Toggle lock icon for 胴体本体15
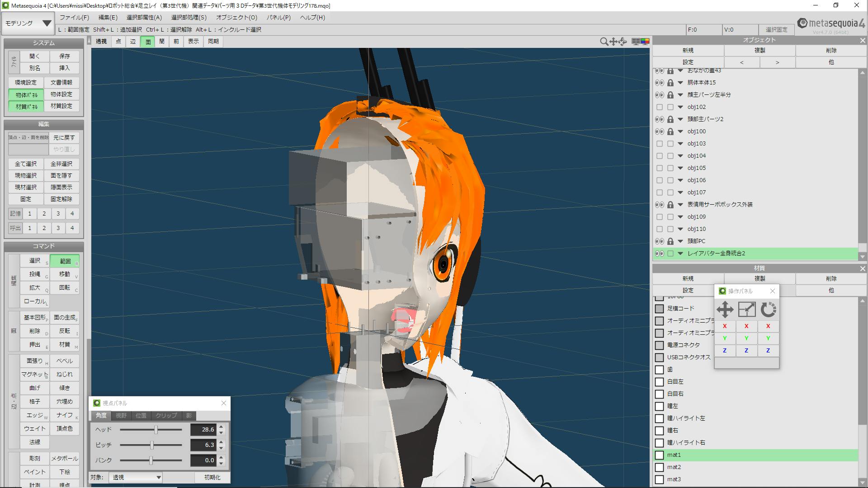Viewport: 868px width, 488px height. [x=670, y=83]
